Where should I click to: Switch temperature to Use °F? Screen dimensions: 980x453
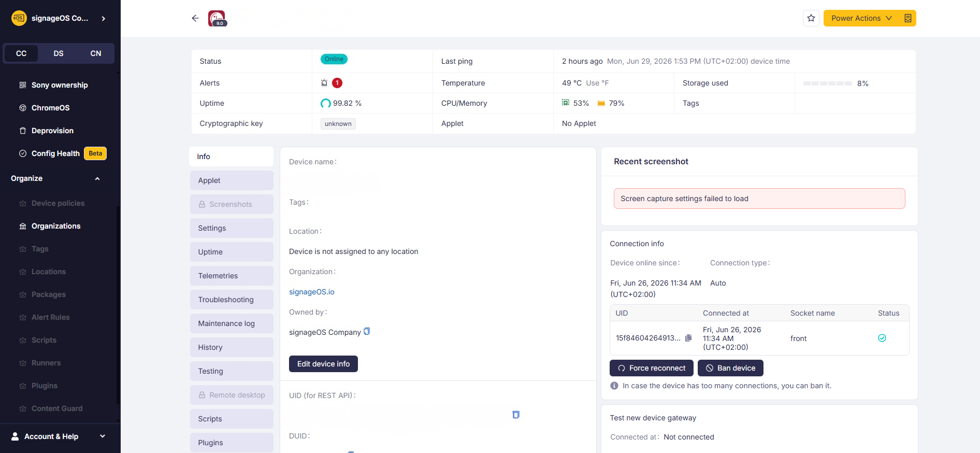pyautogui.click(x=597, y=83)
